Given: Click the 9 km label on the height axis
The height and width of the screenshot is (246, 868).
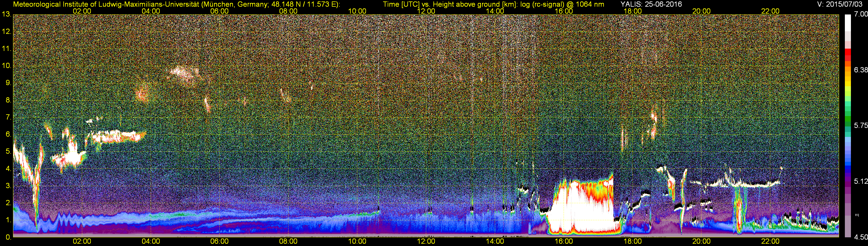Looking at the screenshot, I should click(x=8, y=83).
